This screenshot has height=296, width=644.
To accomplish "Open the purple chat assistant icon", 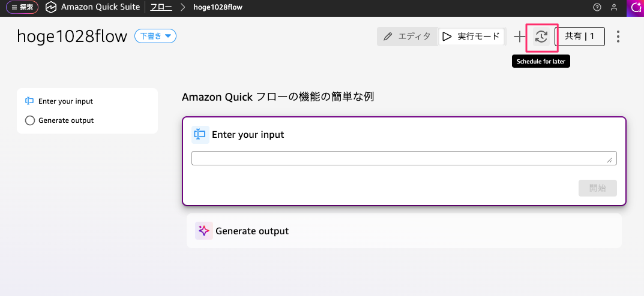I will (x=635, y=7).
